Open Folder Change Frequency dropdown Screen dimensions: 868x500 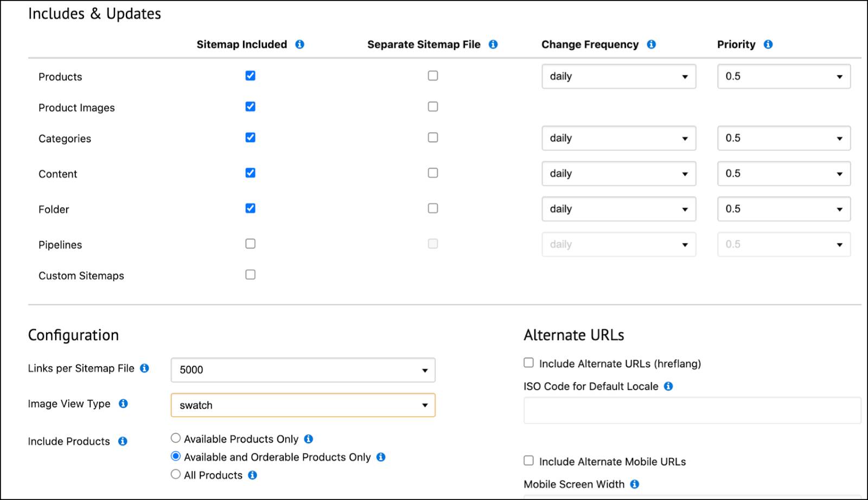[x=619, y=209]
